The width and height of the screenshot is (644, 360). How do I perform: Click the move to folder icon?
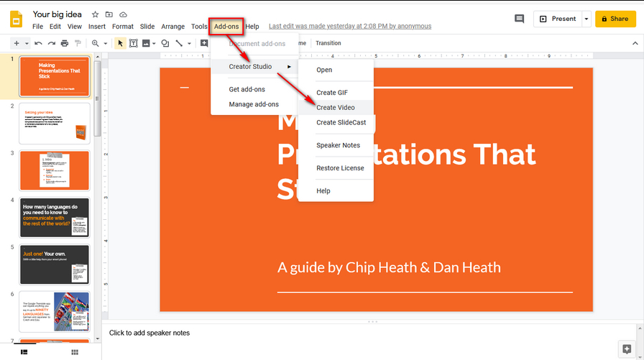coord(109,14)
